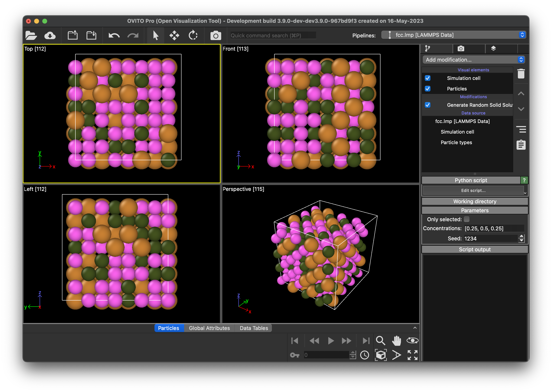The width and height of the screenshot is (552, 392).
Task: Toggle the Particles visual element checkbox
Action: coord(427,89)
